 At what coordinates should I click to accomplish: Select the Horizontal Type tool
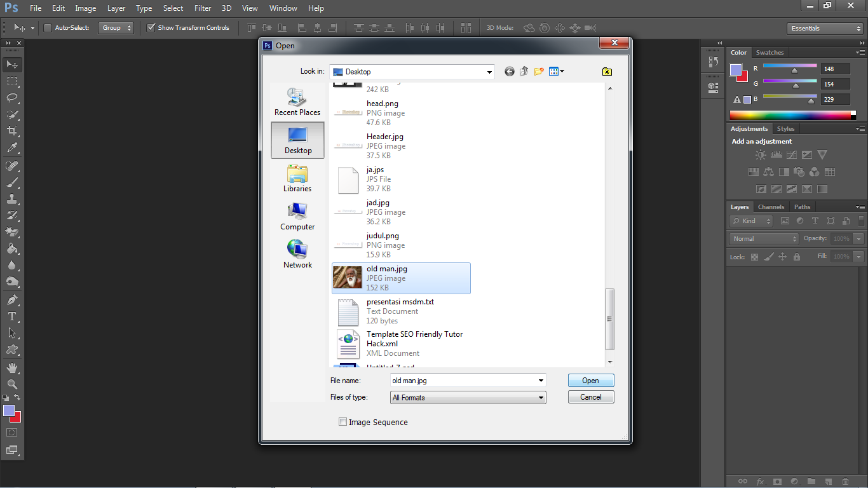click(12, 316)
